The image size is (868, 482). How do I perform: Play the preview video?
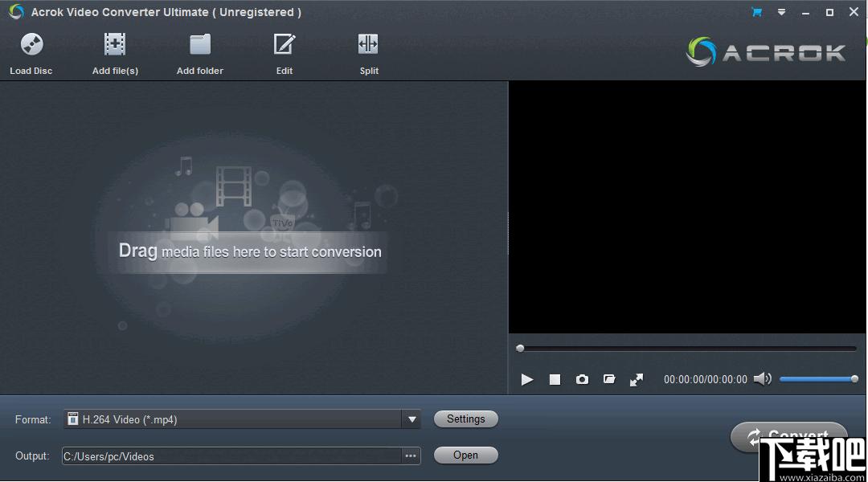(x=527, y=380)
